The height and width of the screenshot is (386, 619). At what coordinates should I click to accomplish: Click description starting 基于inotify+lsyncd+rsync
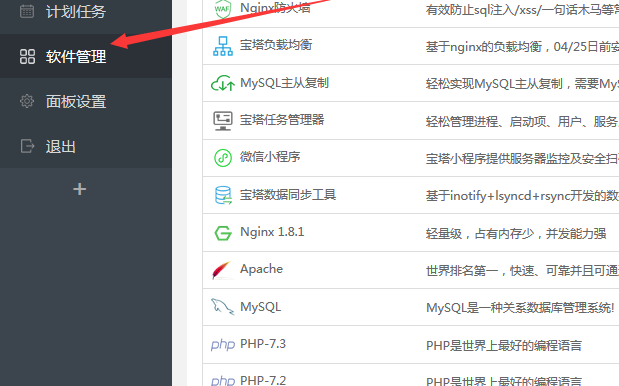pyautogui.click(x=522, y=196)
